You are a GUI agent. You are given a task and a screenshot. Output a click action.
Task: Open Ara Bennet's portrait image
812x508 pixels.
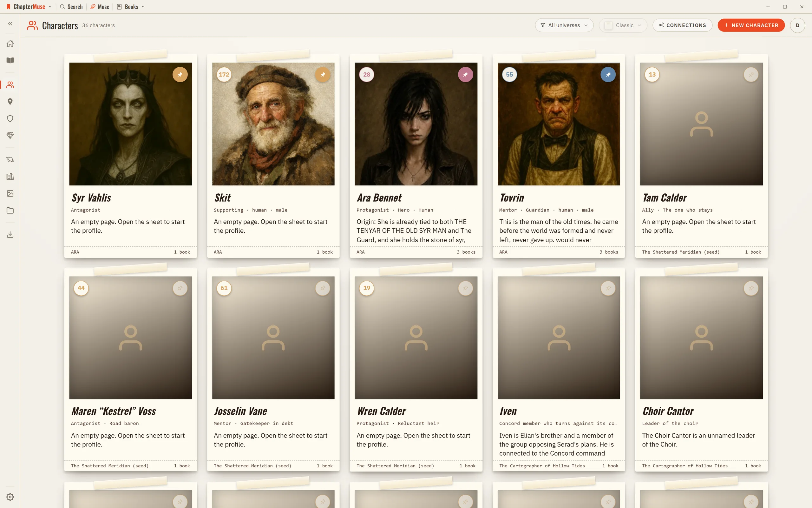click(416, 124)
